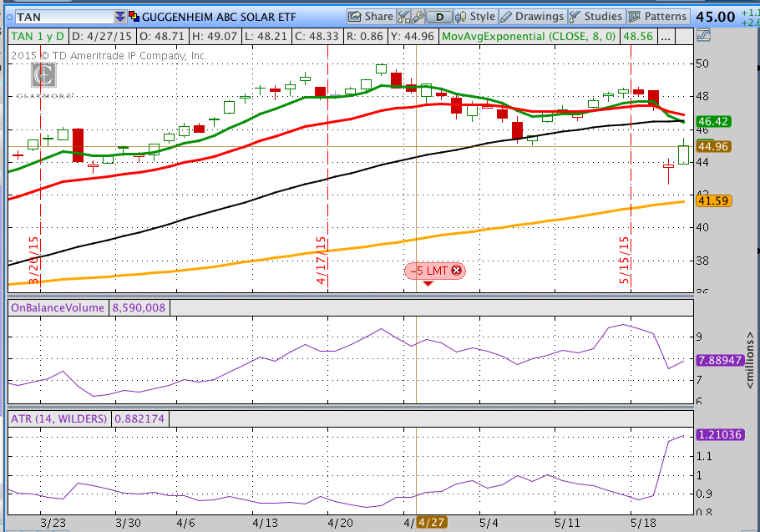Open the scissors edit tool icon
The image size is (760, 532).
pos(403,17)
